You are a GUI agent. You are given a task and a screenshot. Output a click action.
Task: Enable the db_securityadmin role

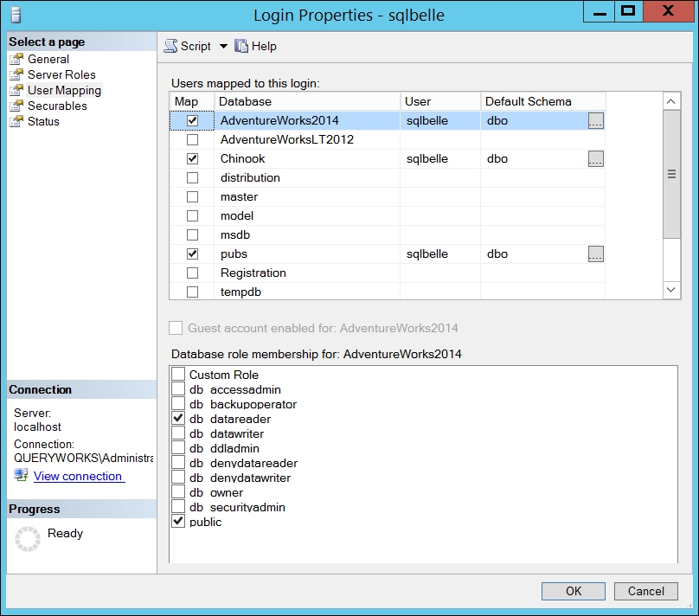[178, 506]
